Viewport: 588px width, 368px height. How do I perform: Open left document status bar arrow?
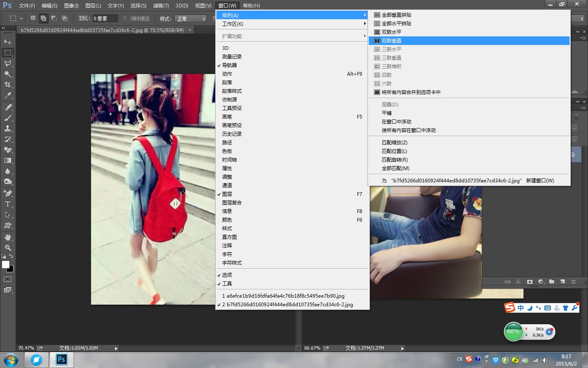point(116,348)
